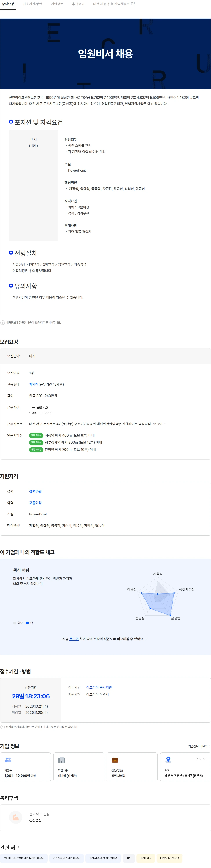Select the 대전>대전전지역 tag
211x868 pixels.
coord(169,858)
